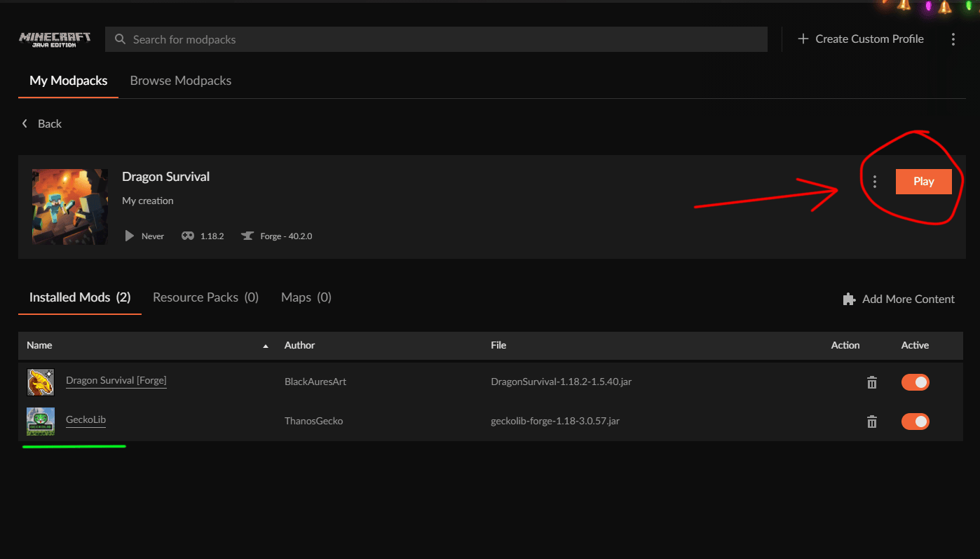Image resolution: width=980 pixels, height=559 pixels.
Task: Click the puzzle piece Add More Content icon
Action: [x=849, y=299]
